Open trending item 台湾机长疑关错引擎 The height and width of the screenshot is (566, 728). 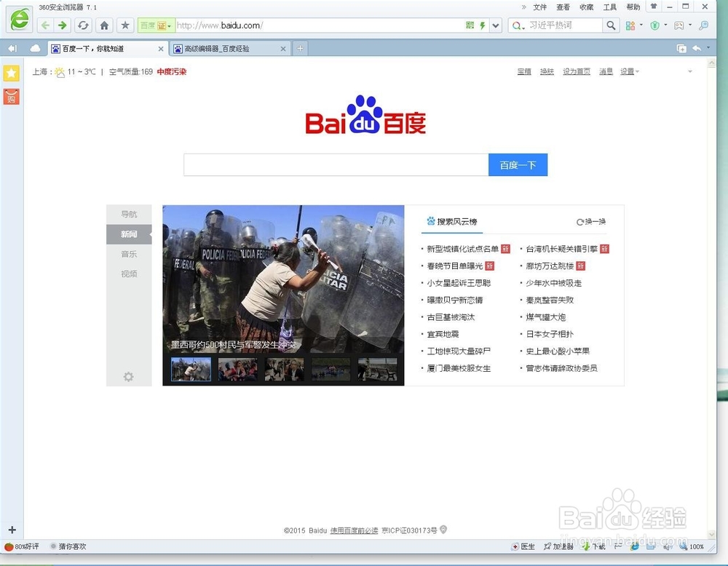pos(561,249)
